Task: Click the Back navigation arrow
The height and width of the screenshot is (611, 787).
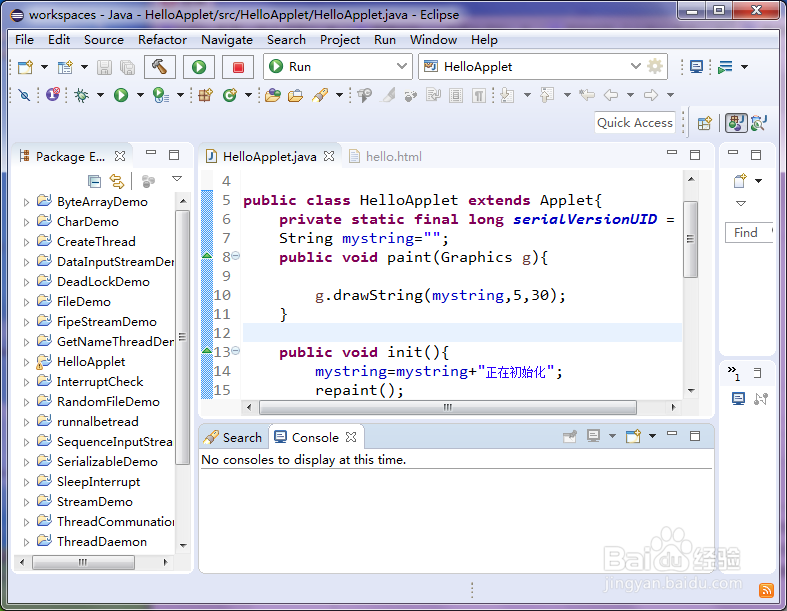Action: (611, 95)
